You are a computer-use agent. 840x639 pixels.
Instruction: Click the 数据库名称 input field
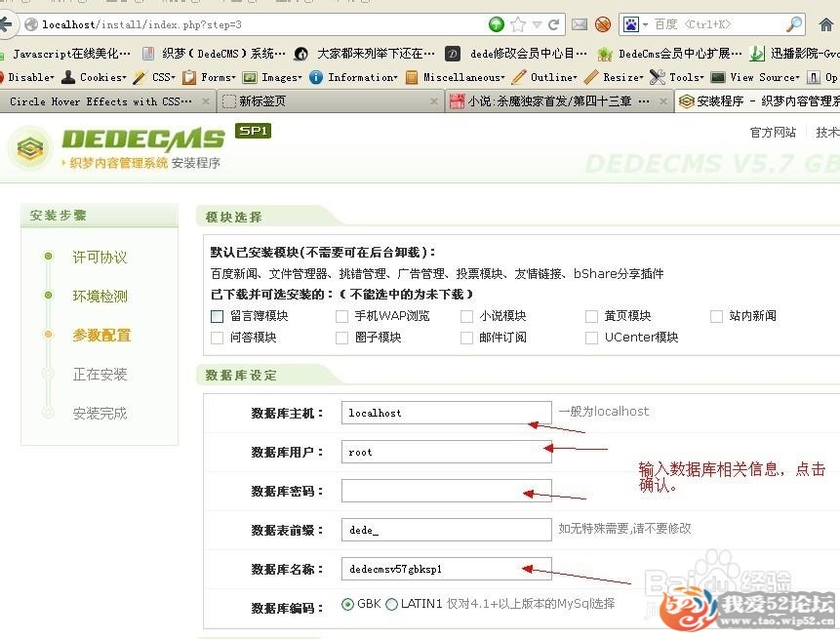(447, 569)
